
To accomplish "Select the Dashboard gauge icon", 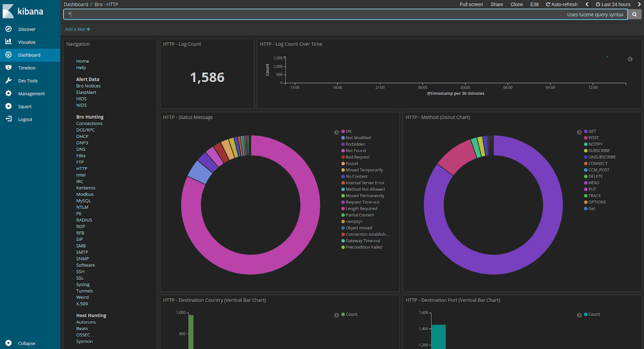I will click(x=8, y=55).
